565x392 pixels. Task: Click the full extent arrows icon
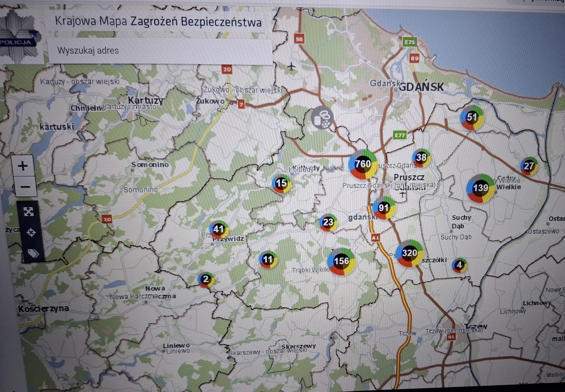tap(29, 211)
